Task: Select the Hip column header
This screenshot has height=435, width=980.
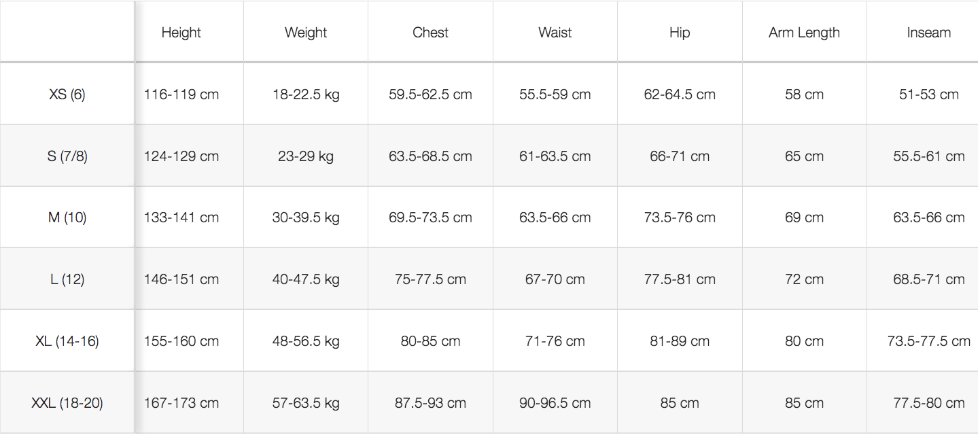Action: point(680,33)
